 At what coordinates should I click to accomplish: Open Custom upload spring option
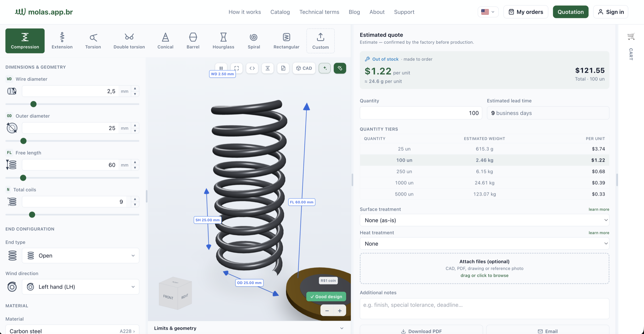(x=320, y=41)
